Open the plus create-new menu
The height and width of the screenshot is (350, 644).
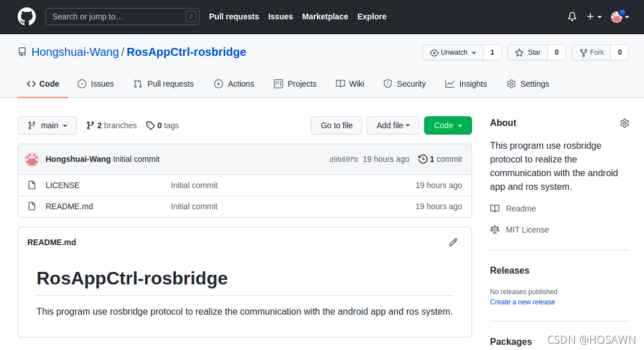click(x=594, y=17)
